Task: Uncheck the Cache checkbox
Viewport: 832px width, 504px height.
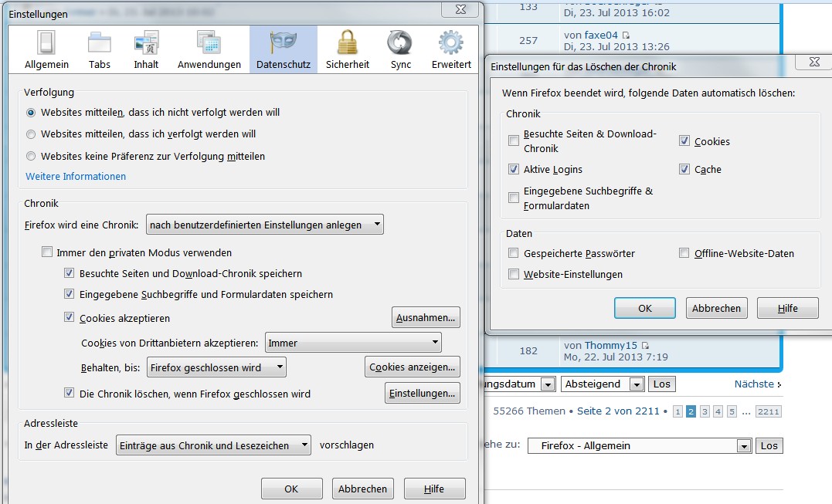Action: coord(684,169)
